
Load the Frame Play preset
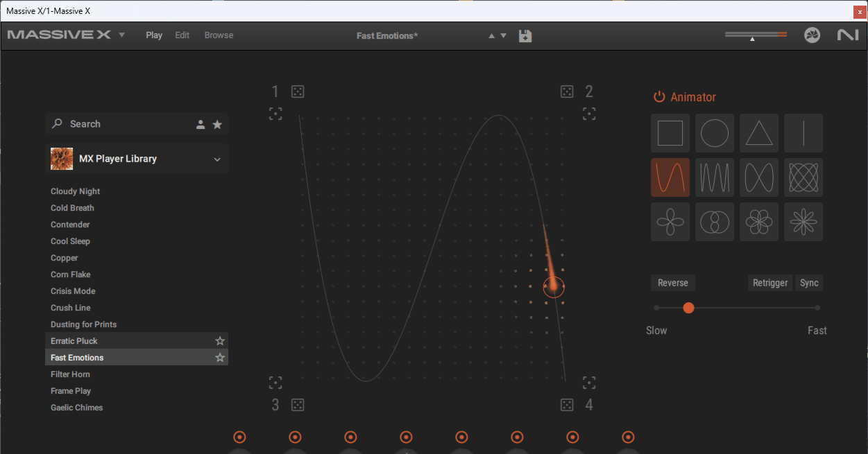137,391
